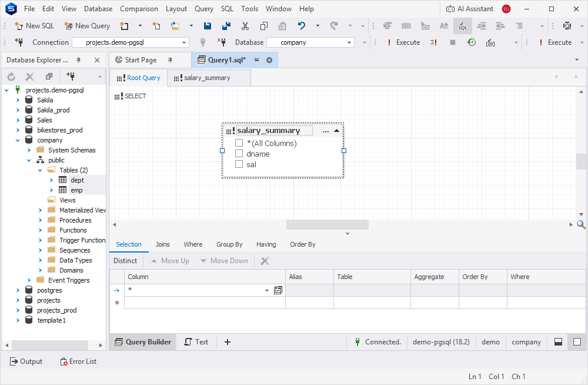Switch to the Text view tab
588x385 pixels.
pyautogui.click(x=196, y=342)
